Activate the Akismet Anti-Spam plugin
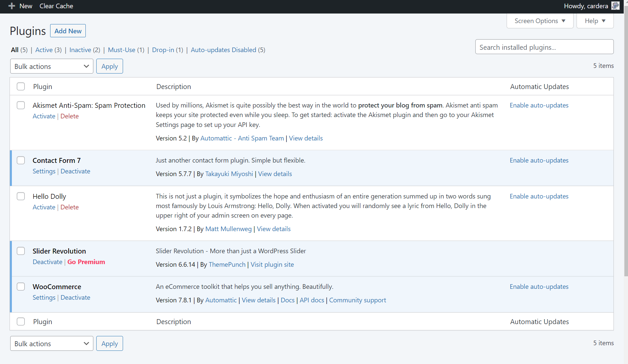 [44, 116]
